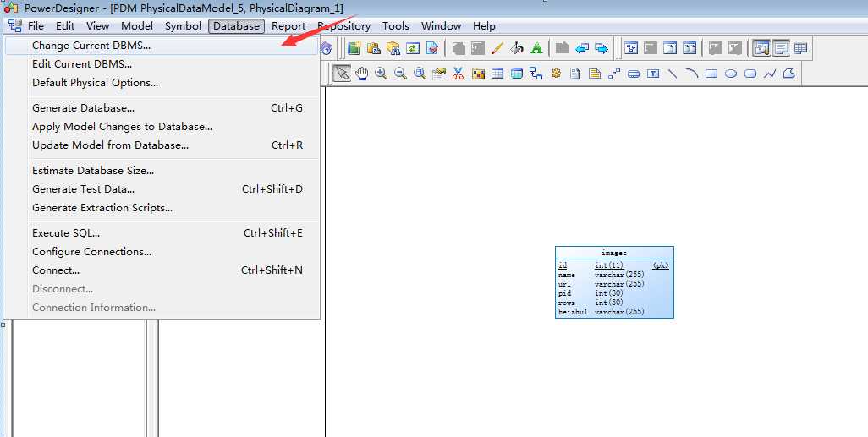Activate the Zoom Out magnifier tool

click(400, 73)
